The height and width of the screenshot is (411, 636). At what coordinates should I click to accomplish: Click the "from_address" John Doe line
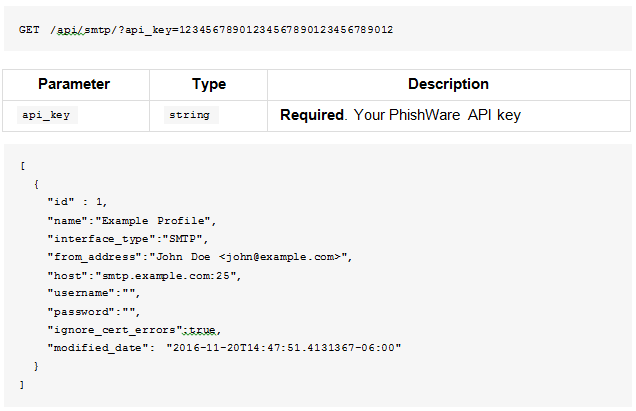tap(200, 257)
